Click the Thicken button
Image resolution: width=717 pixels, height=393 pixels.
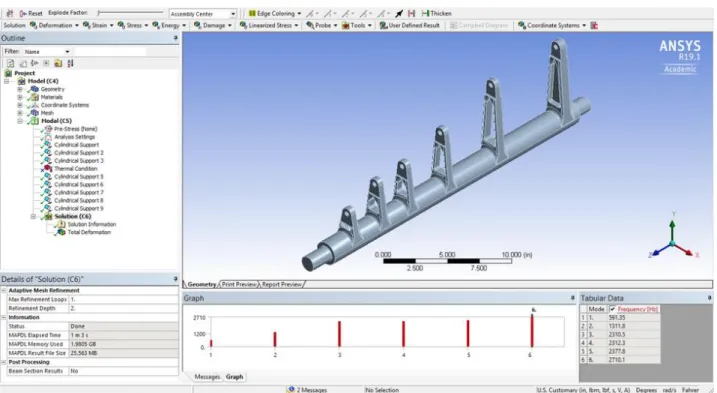(x=436, y=13)
